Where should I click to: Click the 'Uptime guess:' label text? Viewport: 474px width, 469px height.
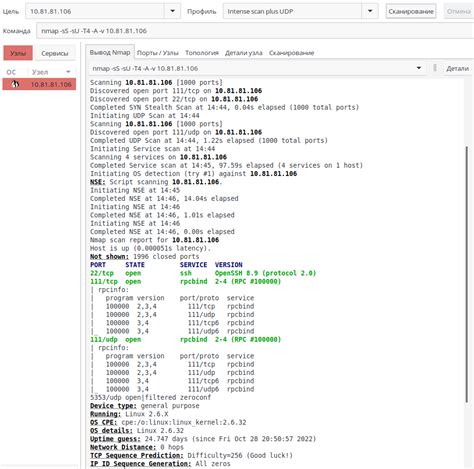click(115, 439)
